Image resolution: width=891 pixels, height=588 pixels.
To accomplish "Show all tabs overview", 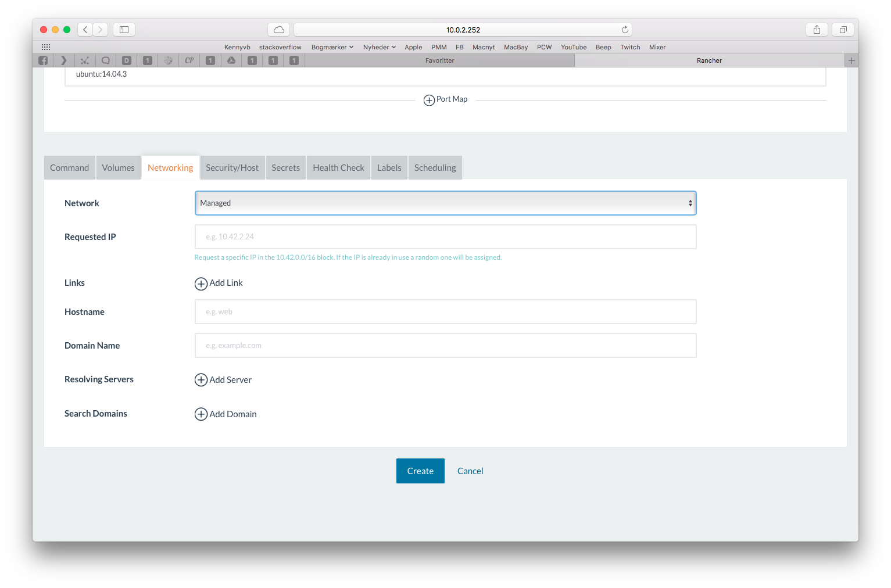I will click(x=843, y=30).
